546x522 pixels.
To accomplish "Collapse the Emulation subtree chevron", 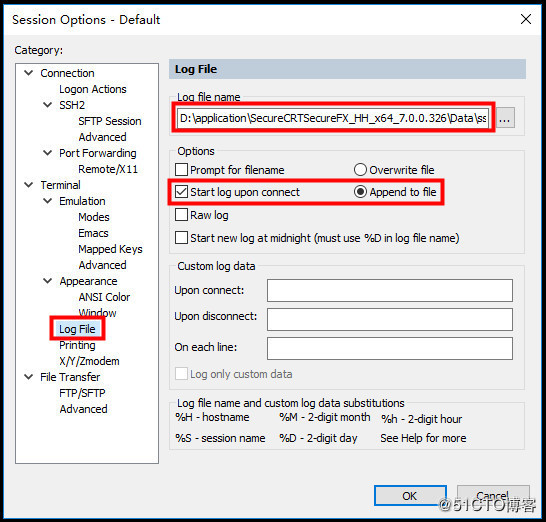I will pos(48,201).
